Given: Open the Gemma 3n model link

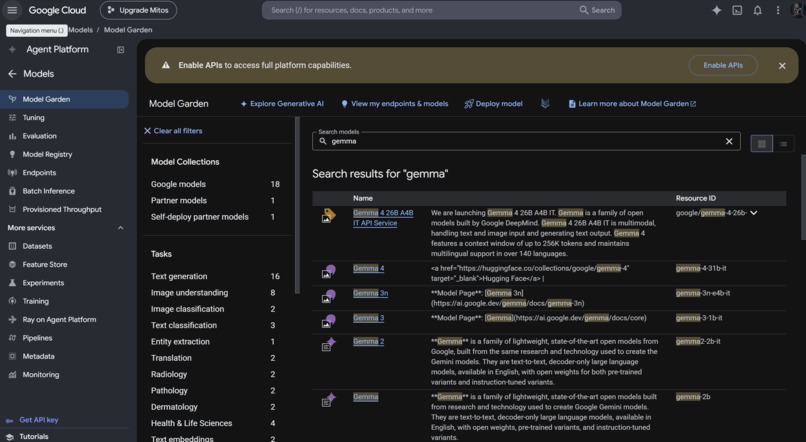Looking at the screenshot, I should coord(370,293).
